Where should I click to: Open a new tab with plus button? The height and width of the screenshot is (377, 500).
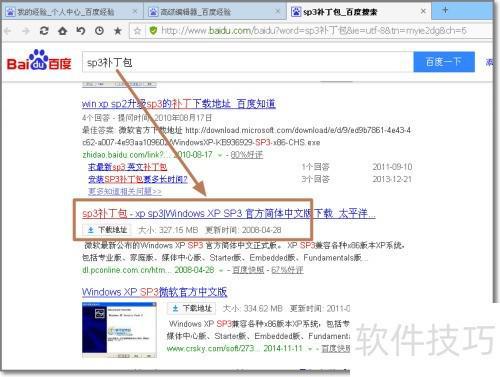[x=445, y=10]
